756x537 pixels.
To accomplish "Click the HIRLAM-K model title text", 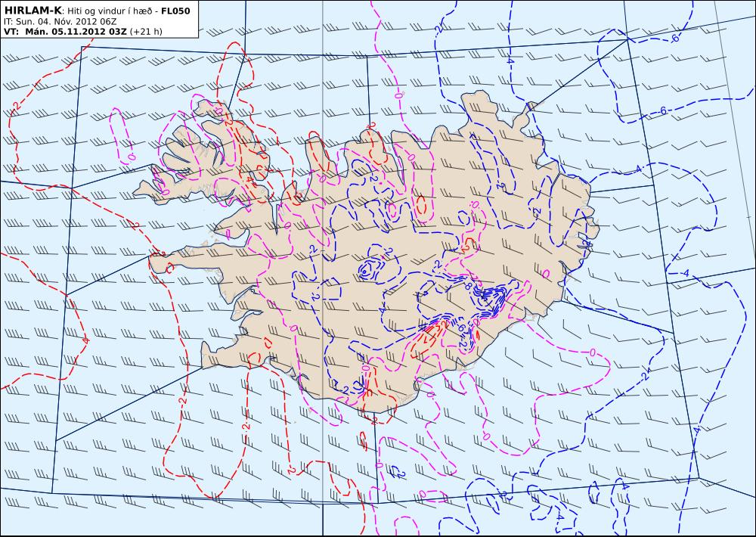I will [x=33, y=11].
